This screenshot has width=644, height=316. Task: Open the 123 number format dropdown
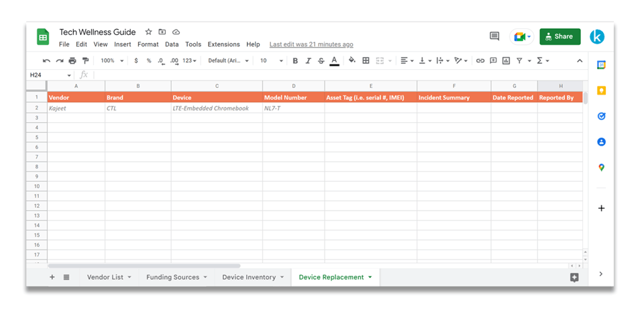tap(189, 61)
